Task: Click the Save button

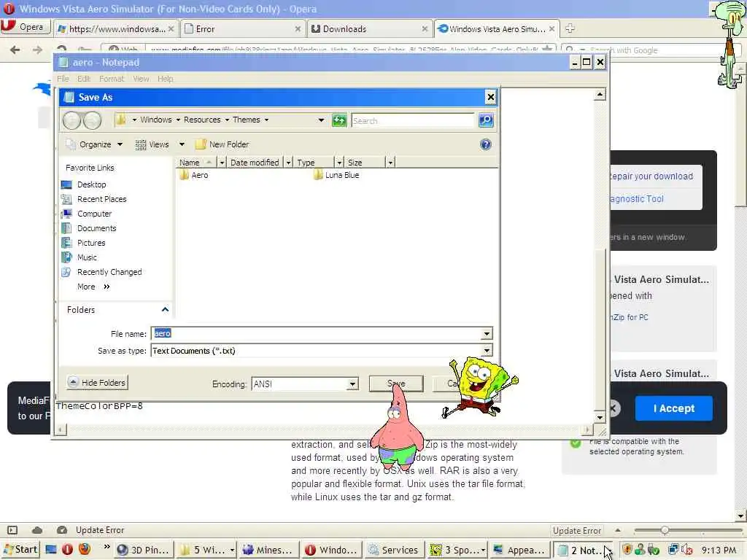Action: point(396,384)
